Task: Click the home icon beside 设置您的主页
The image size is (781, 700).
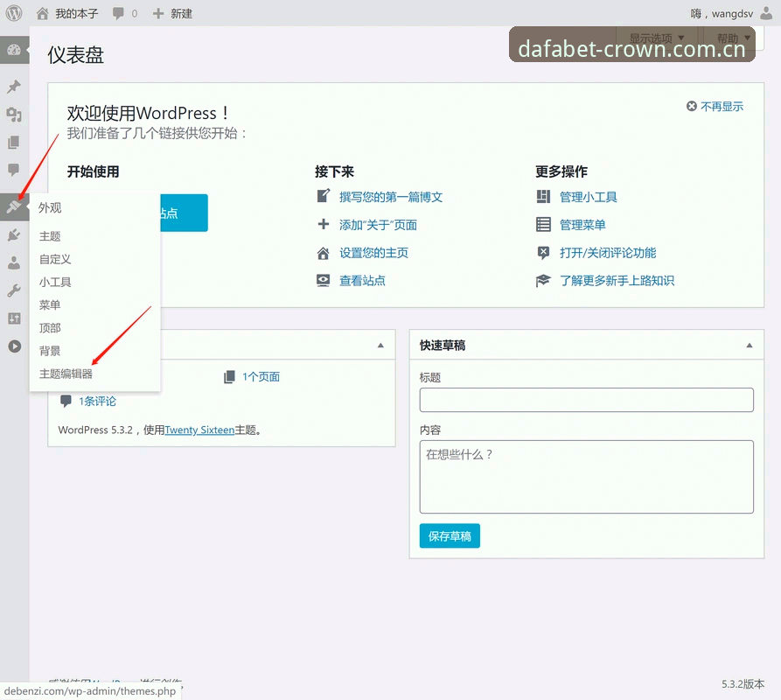Action: (324, 253)
